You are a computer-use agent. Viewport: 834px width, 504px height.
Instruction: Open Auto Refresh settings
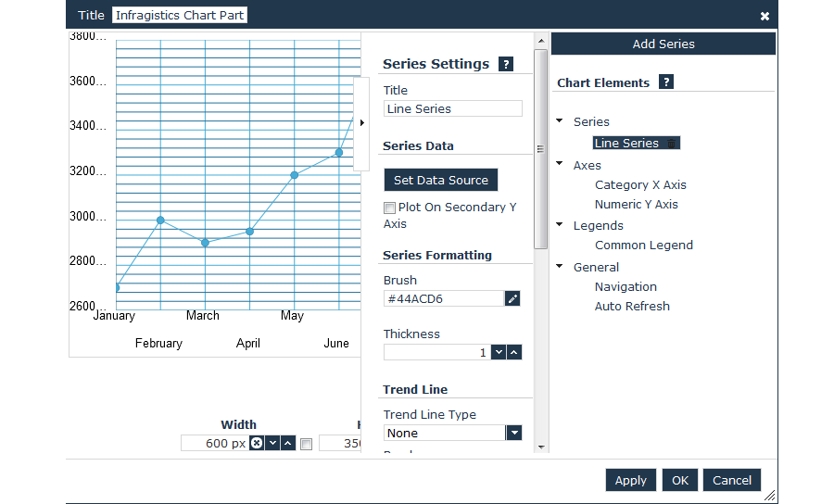coord(632,307)
